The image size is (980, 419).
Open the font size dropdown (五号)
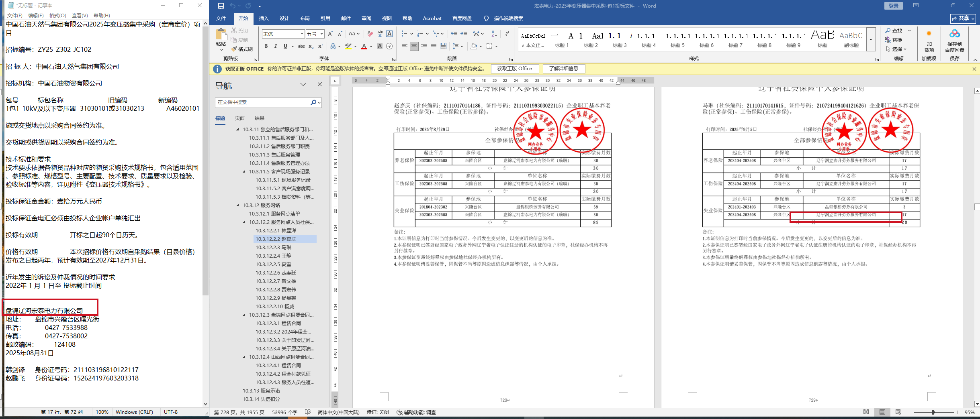click(x=321, y=34)
